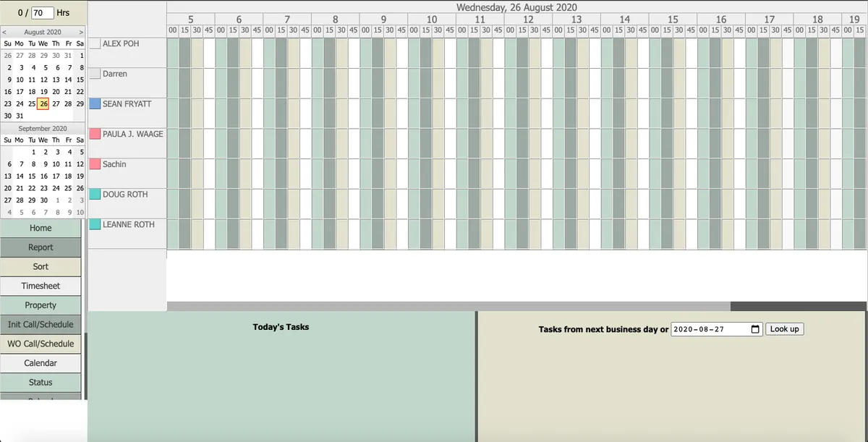Click the teal swatch beside LEANNE ROTH

pyautogui.click(x=95, y=224)
